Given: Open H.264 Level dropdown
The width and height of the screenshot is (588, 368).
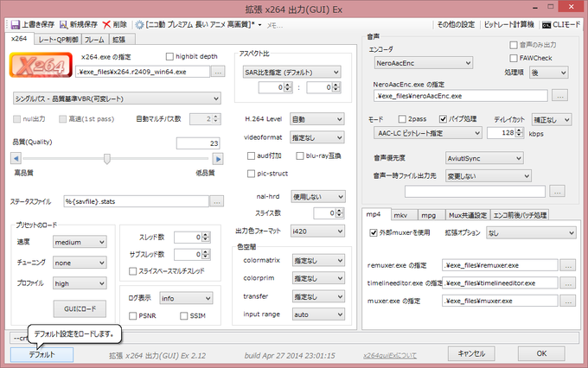Looking at the screenshot, I should (x=317, y=119).
